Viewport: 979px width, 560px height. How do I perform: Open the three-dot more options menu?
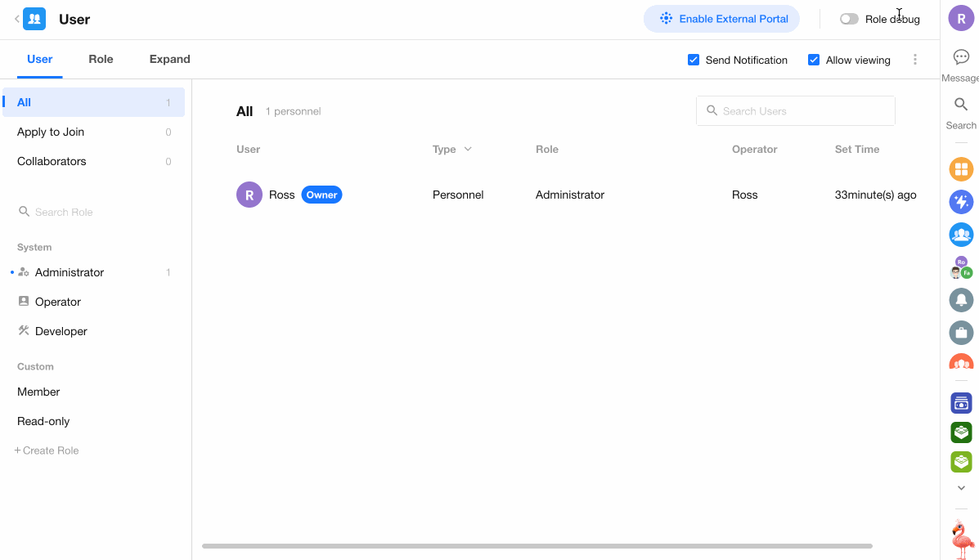pyautogui.click(x=915, y=60)
